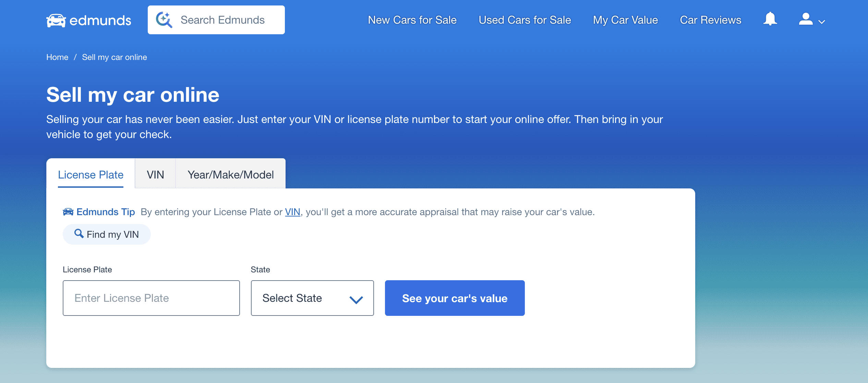
Task: Click the Find my VIN button
Action: 107,234
